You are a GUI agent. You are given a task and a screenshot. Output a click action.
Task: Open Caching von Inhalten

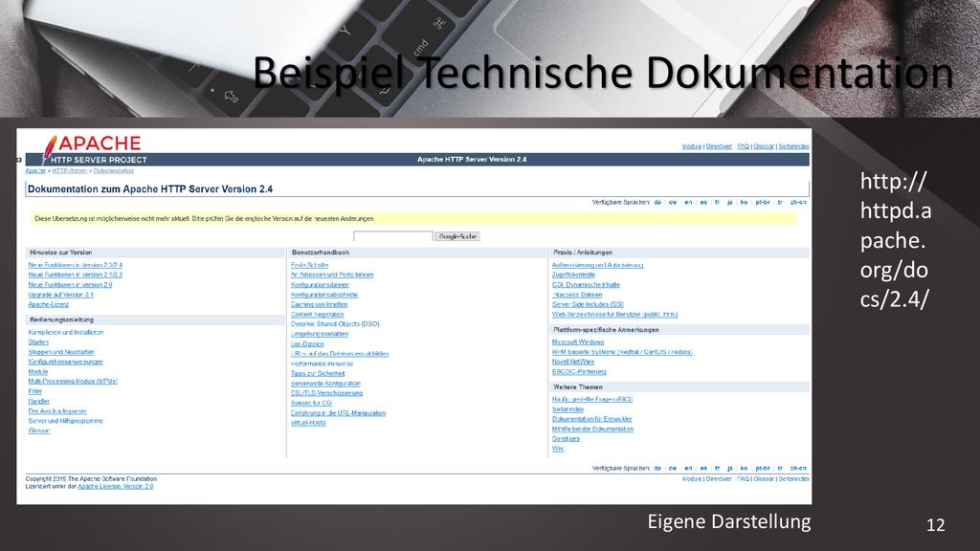pos(319,305)
